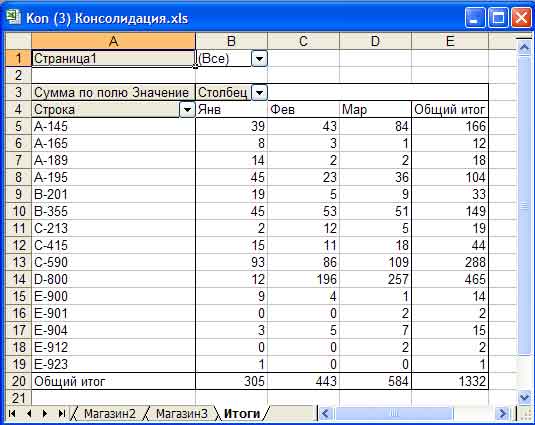Maximize the workbook window

498,17
